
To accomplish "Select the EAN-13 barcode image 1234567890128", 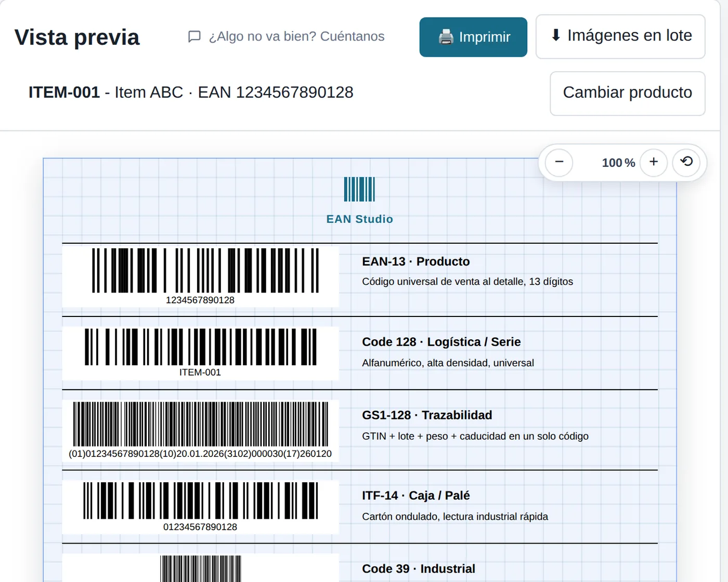I will (x=200, y=276).
